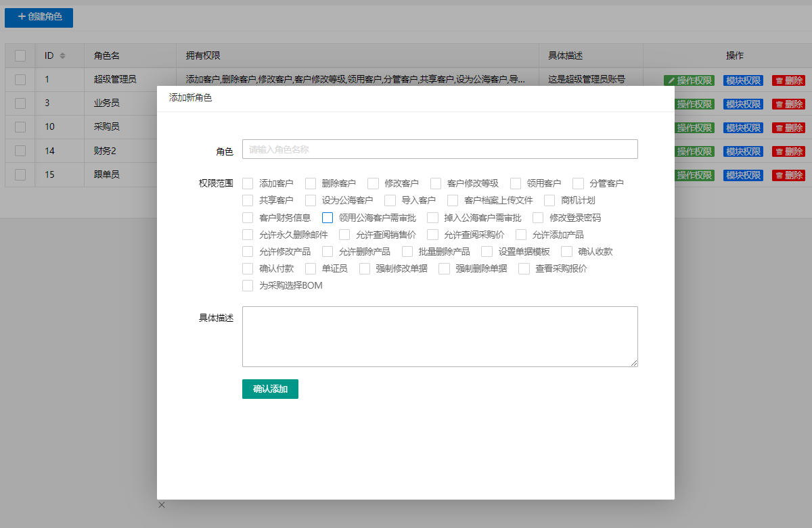812x528 pixels.
Task: Click the ID column sort arrows
Action: (x=63, y=55)
